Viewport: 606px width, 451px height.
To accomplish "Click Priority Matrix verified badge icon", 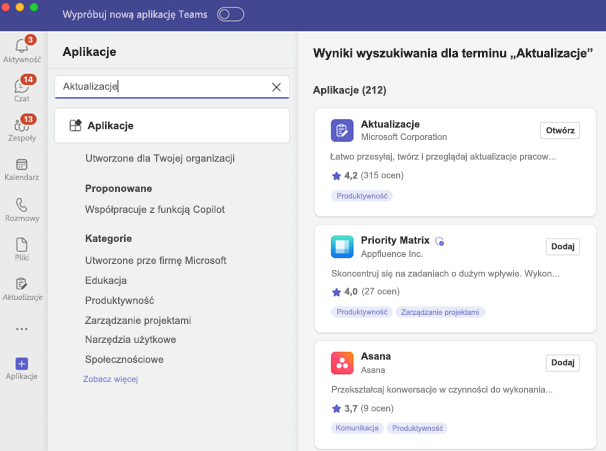I will pyautogui.click(x=439, y=241).
